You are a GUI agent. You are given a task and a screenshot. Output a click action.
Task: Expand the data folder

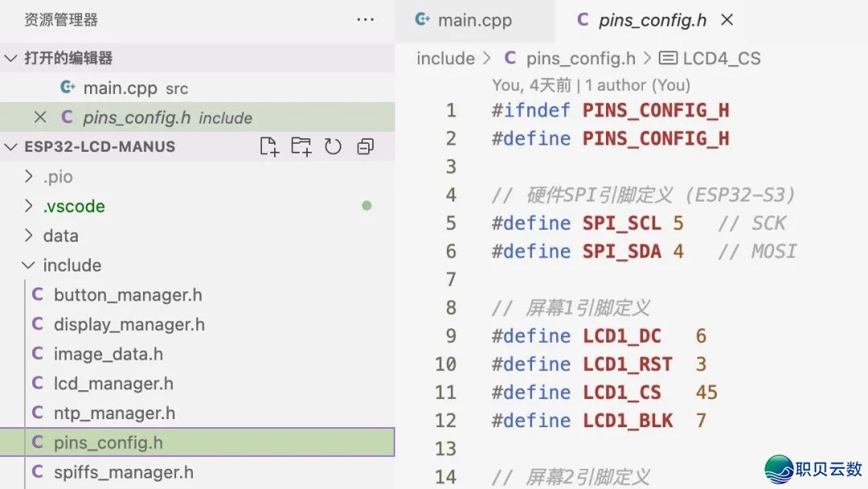[x=60, y=236]
